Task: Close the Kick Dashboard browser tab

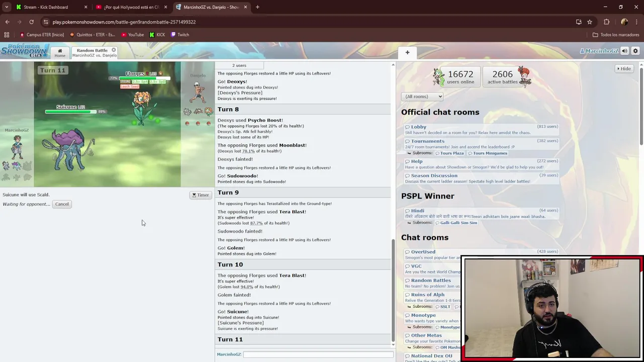Action: click(x=86, y=7)
